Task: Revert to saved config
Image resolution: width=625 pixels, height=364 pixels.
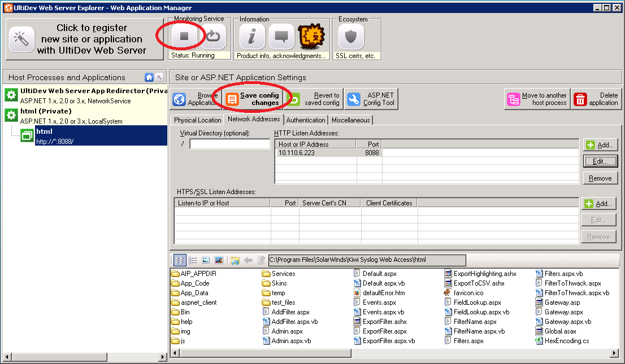Action: pos(314,99)
